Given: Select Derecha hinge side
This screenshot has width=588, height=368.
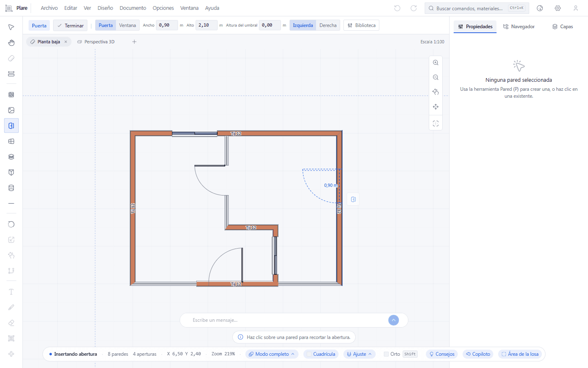Looking at the screenshot, I should click(328, 25).
